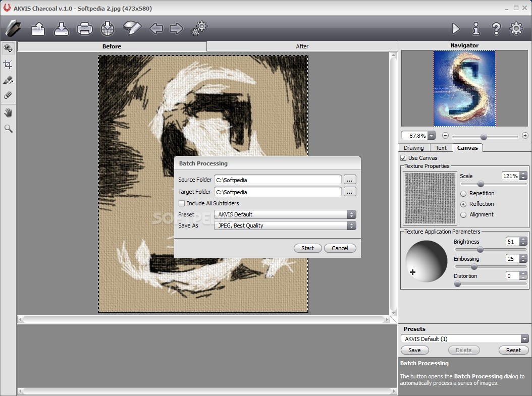
Task: Click the Distortion slider handle
Action: coord(458,284)
